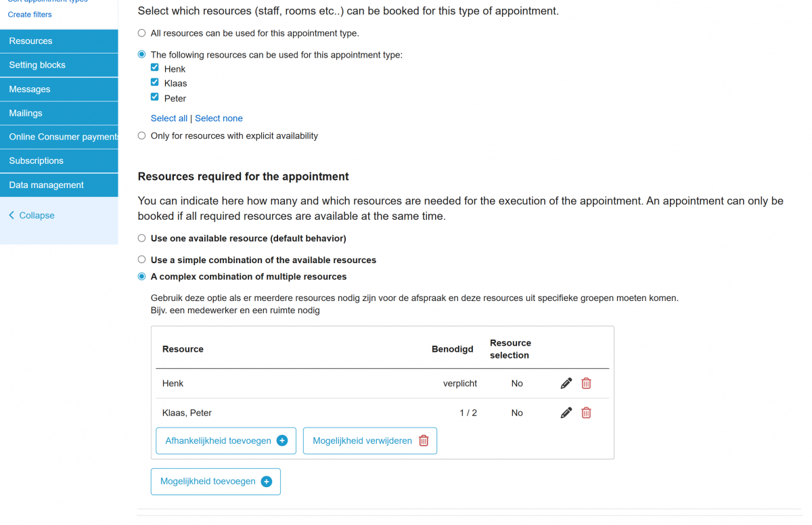Click the Mogelijkheid toevoegen button

click(215, 482)
